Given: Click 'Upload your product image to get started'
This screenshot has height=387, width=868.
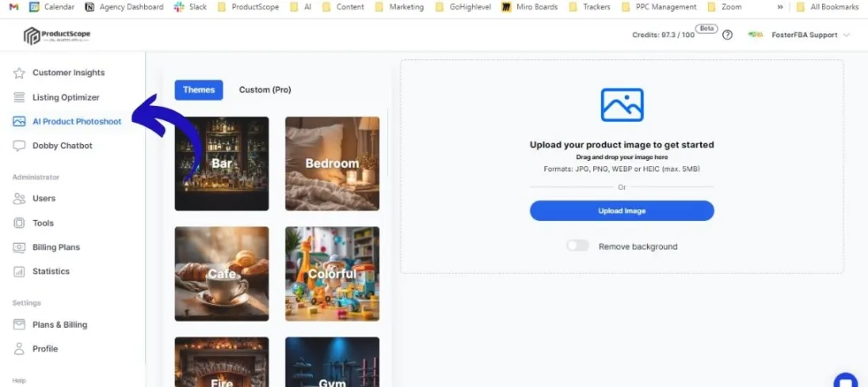Looking at the screenshot, I should pyautogui.click(x=621, y=145).
